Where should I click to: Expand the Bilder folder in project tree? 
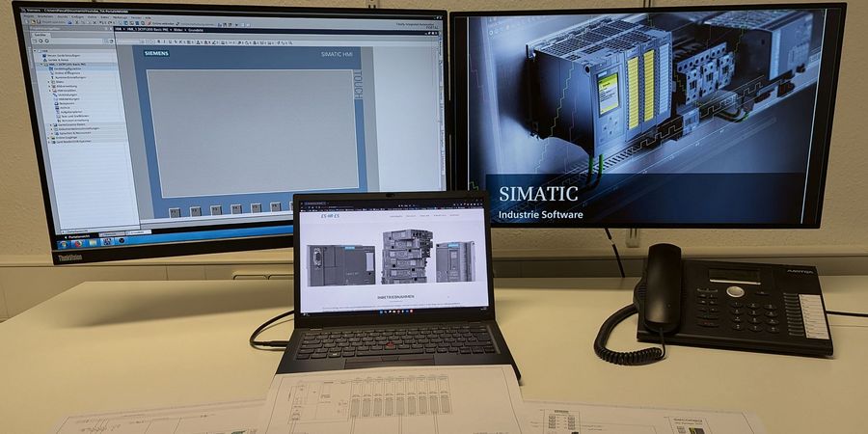click(x=48, y=82)
